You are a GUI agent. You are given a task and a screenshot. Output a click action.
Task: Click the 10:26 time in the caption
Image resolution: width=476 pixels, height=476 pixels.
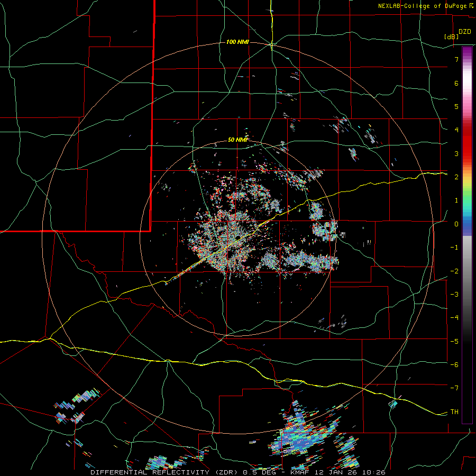[374, 472]
